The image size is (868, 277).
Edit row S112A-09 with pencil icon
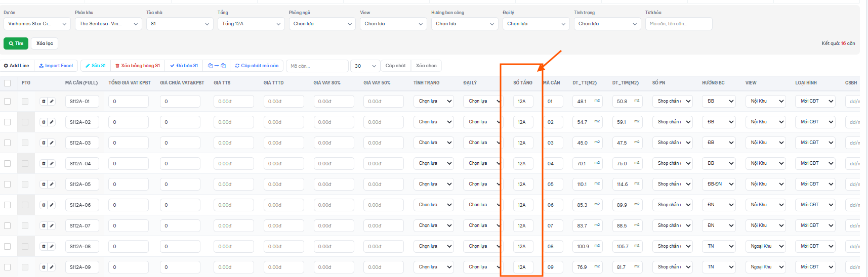tap(52, 267)
